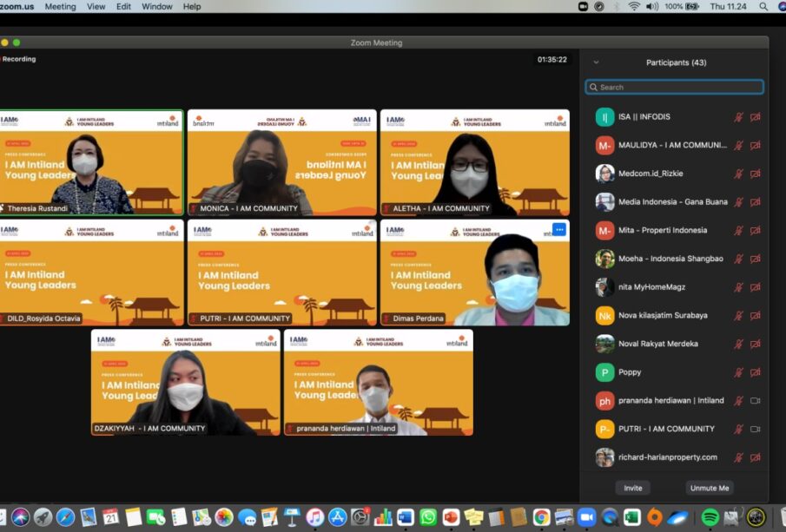
Task: Launch Safari from the Dock
Action: tap(66, 517)
